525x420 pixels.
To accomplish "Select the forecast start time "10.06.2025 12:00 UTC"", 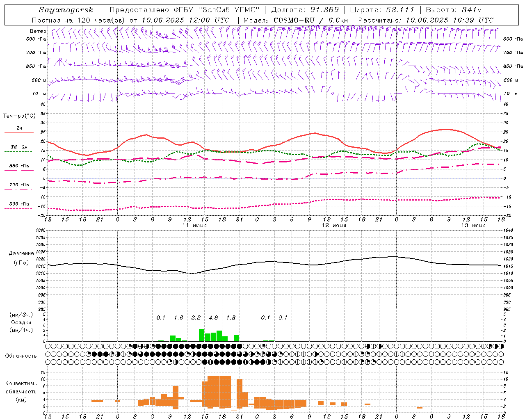I will (185, 20).
